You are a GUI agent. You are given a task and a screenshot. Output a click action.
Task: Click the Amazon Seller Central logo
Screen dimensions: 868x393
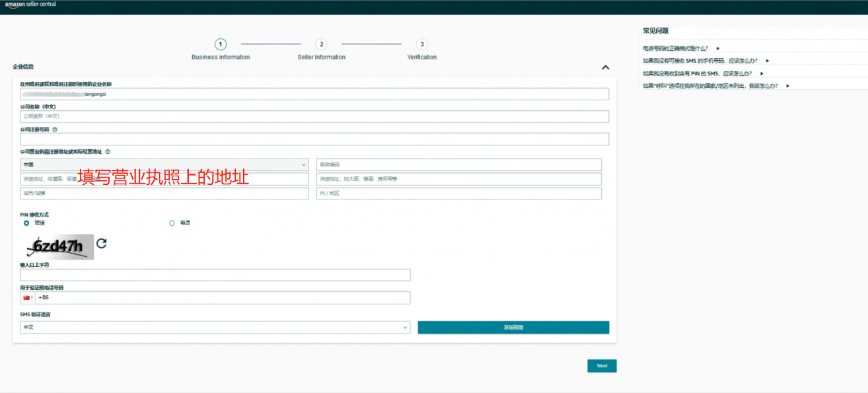click(x=30, y=5)
